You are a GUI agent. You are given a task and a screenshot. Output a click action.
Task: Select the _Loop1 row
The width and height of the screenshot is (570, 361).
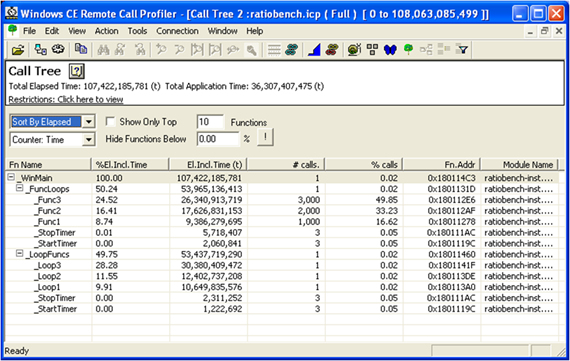(x=282, y=287)
